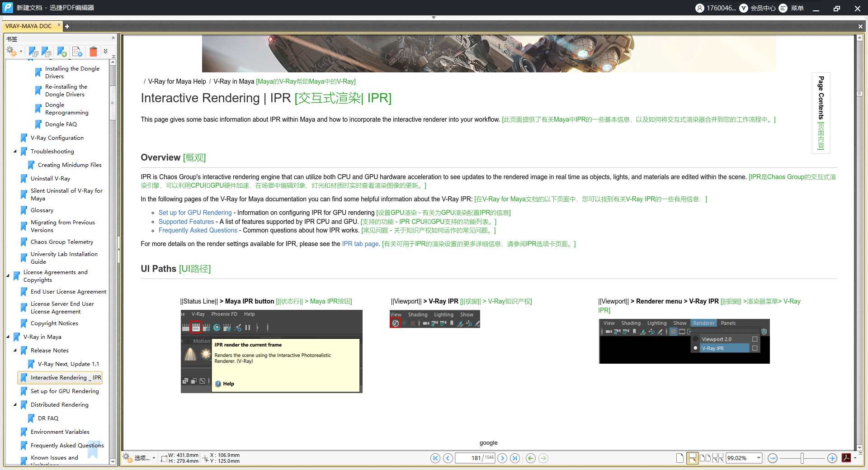
Task: Close the bookmarks (书签) panel
Action: 113,38
